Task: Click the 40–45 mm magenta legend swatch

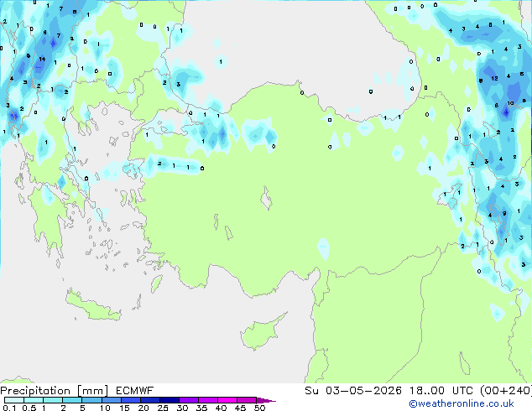Action: pos(227,400)
